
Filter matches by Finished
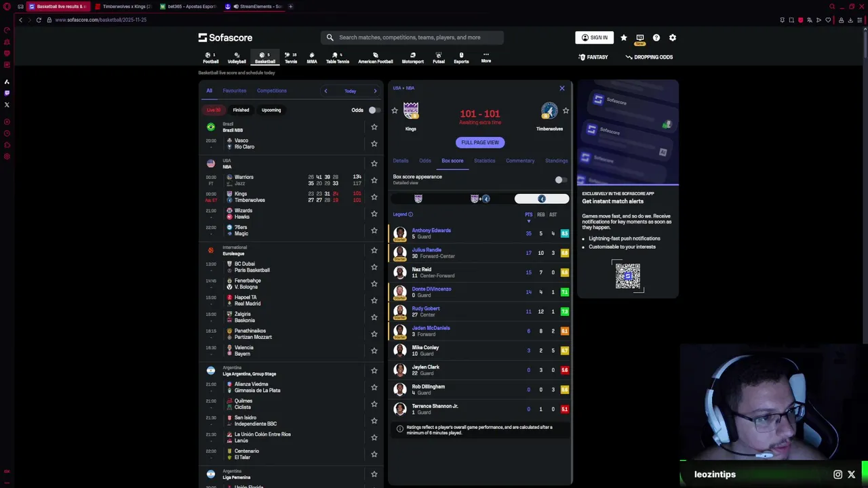(241, 110)
